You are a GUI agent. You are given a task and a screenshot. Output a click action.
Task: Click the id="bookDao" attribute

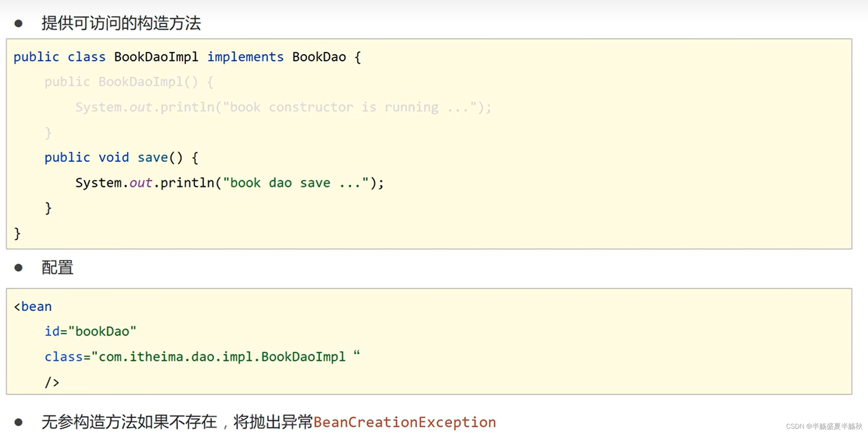point(90,331)
